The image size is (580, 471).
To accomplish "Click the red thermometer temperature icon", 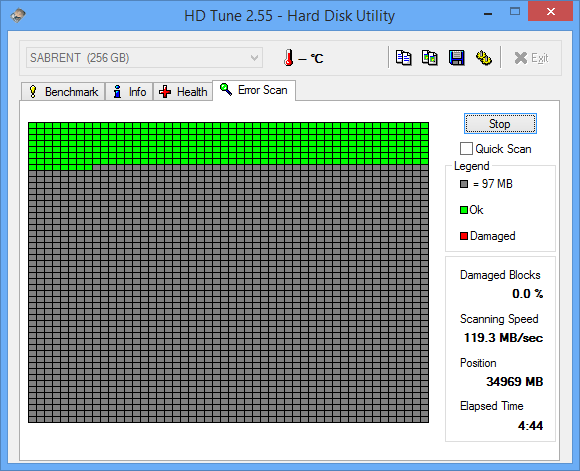I will point(289,58).
